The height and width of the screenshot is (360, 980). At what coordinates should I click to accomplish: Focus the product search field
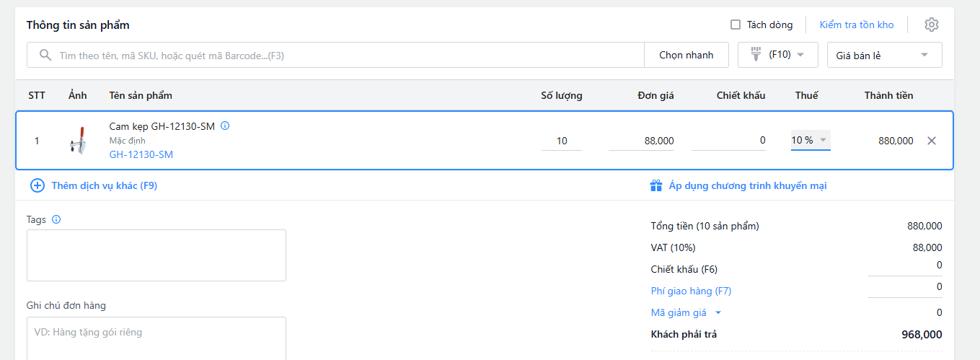click(x=346, y=55)
